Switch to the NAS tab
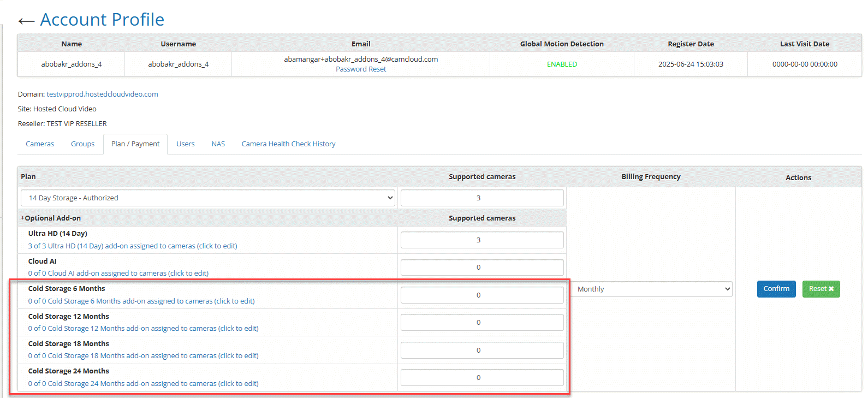This screenshot has height=398, width=868. coord(218,144)
